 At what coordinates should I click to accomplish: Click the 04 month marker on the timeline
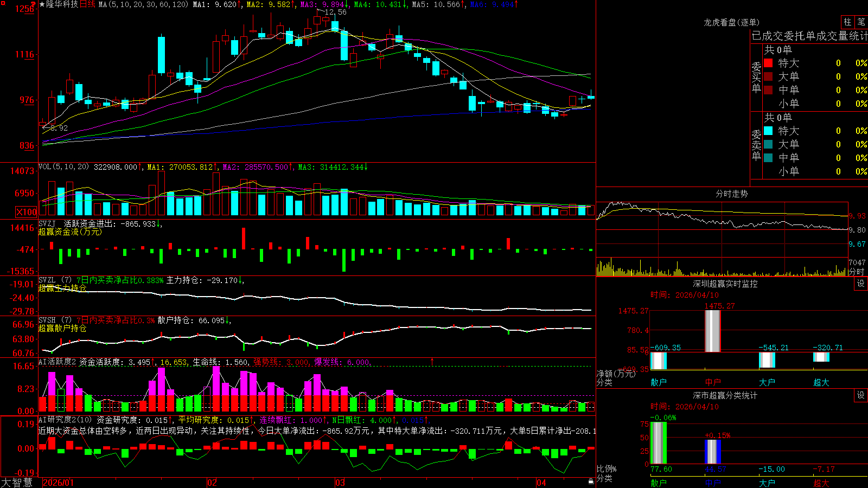[541, 483]
